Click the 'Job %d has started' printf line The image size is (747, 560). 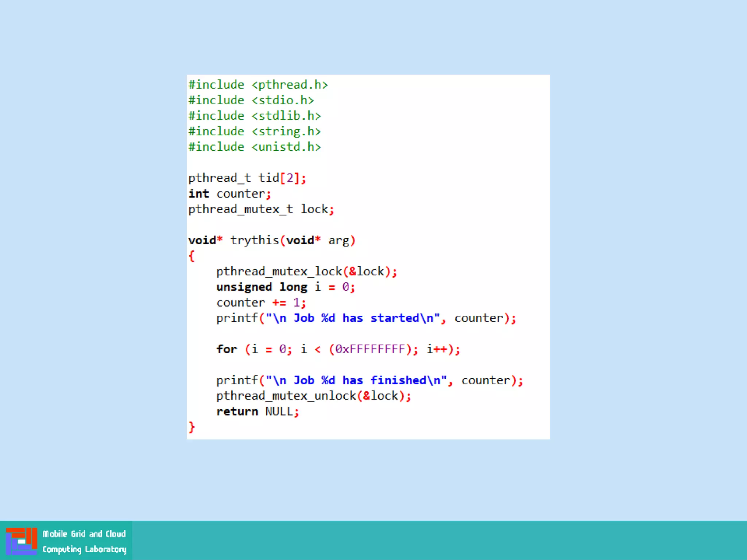(x=366, y=318)
